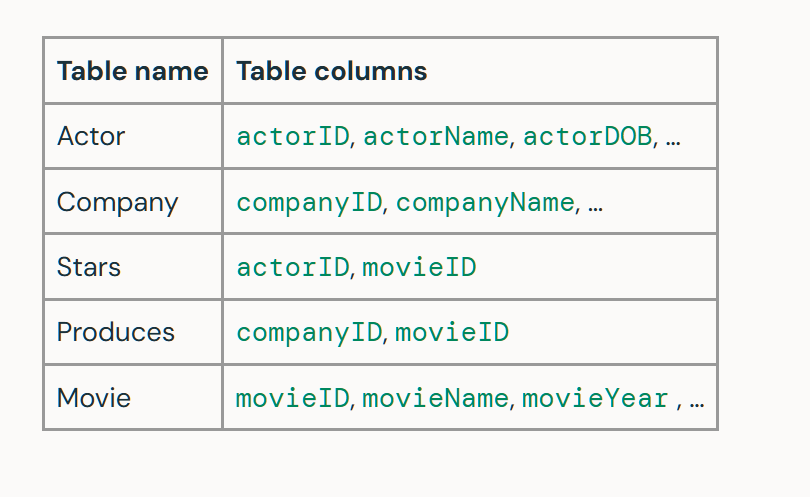This screenshot has height=497, width=810.
Task: Click the 'Table columns' header cell
Action: (x=470, y=71)
